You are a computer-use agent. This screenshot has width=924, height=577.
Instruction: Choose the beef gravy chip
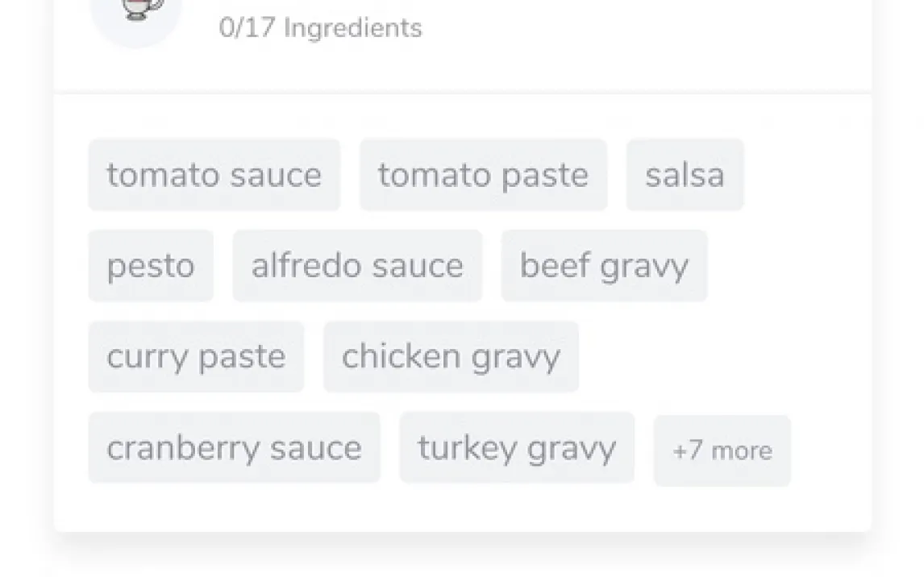604,266
